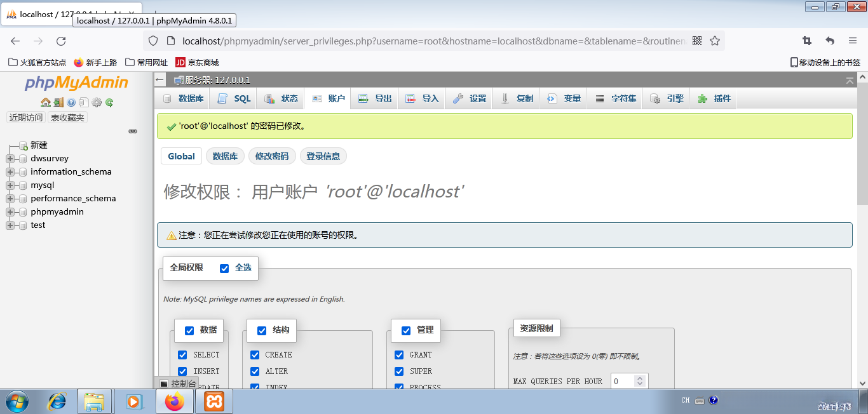Expand the information_schema database tree
868x414 pixels.
click(x=10, y=172)
